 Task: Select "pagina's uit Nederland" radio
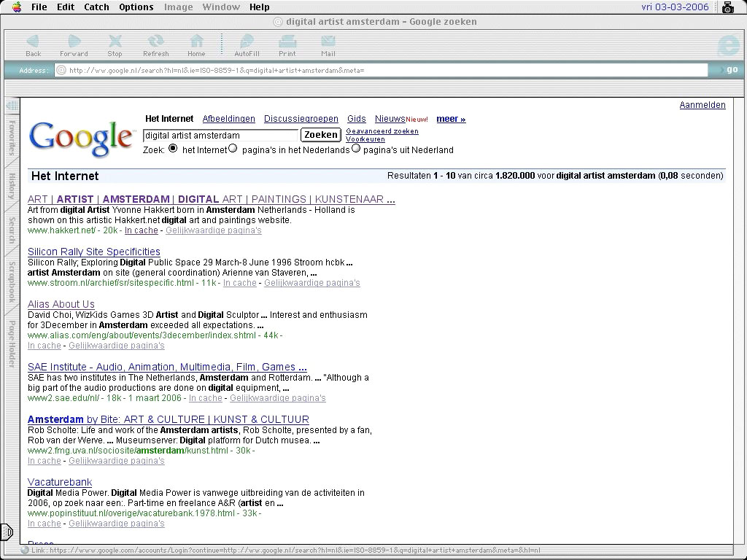(x=356, y=149)
